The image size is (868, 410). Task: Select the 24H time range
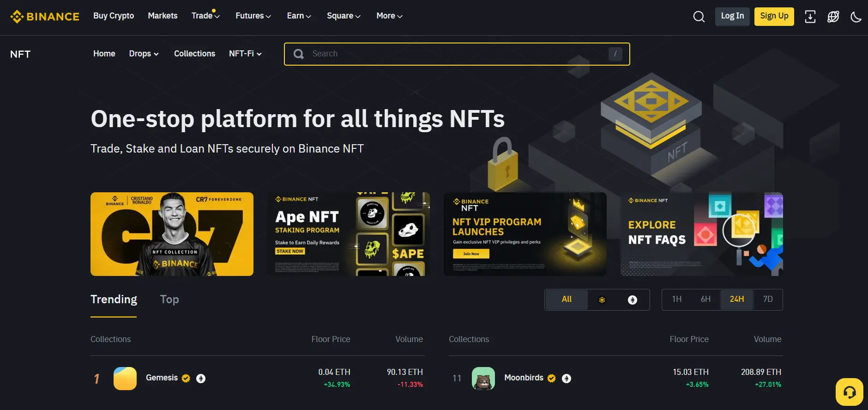click(737, 300)
